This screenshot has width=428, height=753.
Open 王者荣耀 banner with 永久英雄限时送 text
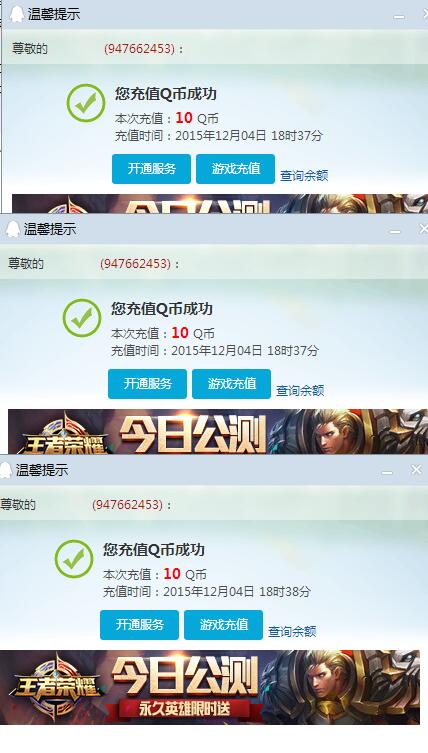(209, 687)
